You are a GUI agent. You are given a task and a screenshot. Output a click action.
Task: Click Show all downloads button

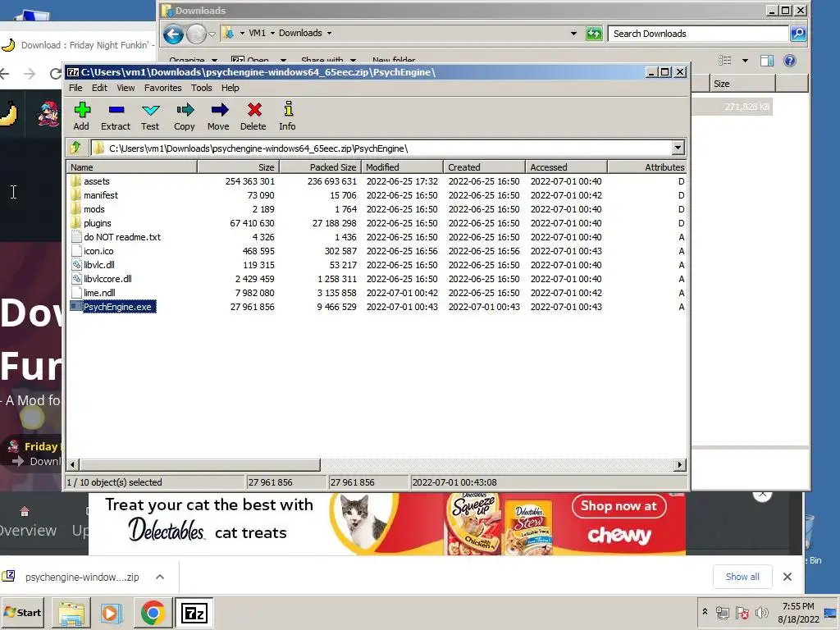coord(742,577)
